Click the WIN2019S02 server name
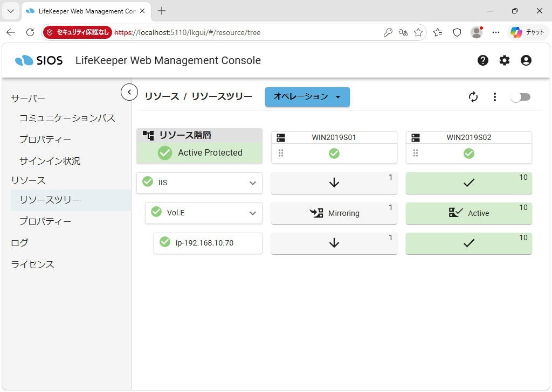Viewport: 552px width, 392px height. (468, 137)
